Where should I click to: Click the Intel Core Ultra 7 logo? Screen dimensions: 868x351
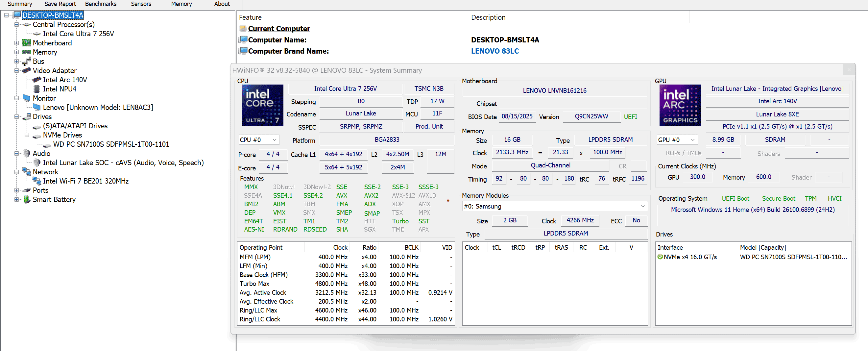pyautogui.click(x=262, y=105)
